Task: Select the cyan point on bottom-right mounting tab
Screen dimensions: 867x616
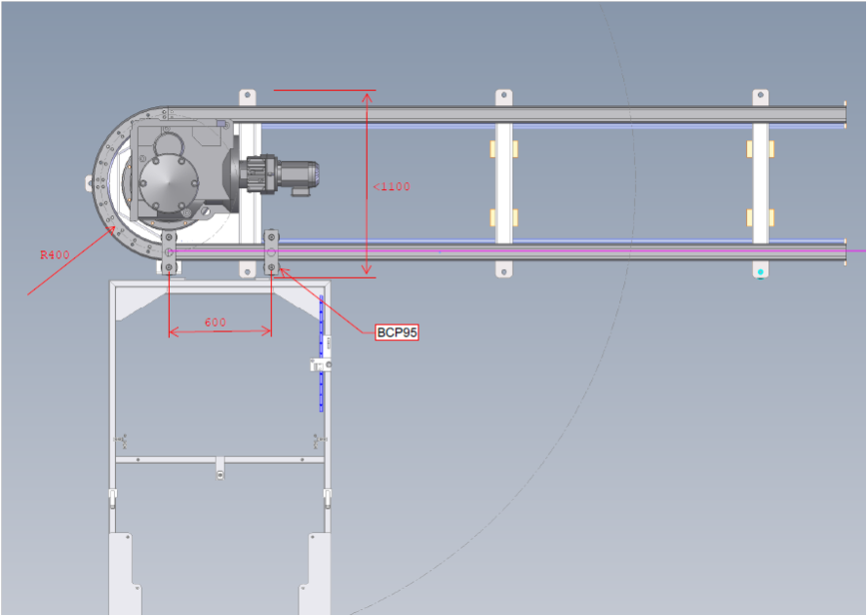Action: click(761, 272)
